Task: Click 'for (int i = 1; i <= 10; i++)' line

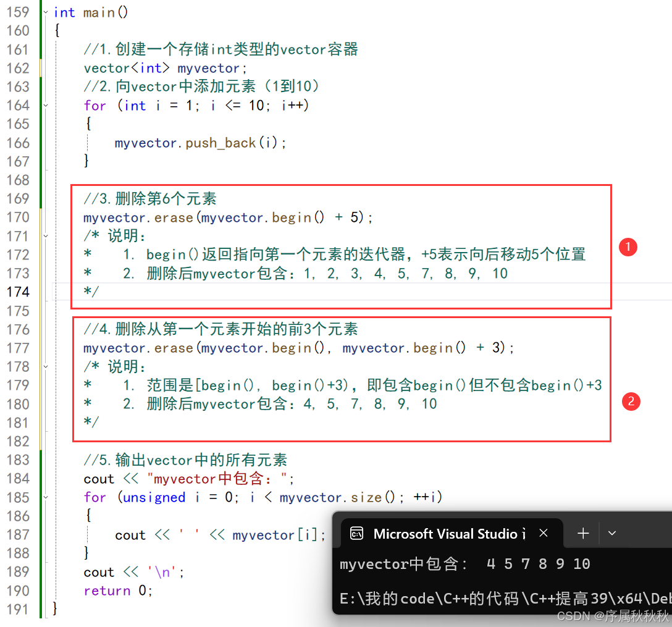Action: click(196, 106)
